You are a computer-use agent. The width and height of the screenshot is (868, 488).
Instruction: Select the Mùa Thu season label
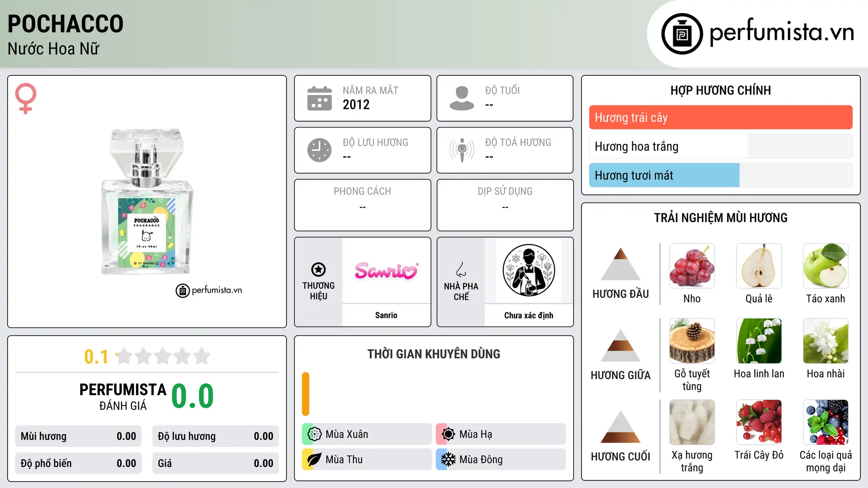[344, 460]
